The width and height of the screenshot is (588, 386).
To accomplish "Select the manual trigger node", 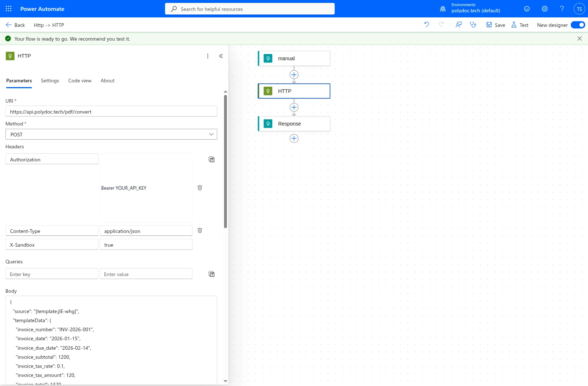I will click(x=294, y=58).
